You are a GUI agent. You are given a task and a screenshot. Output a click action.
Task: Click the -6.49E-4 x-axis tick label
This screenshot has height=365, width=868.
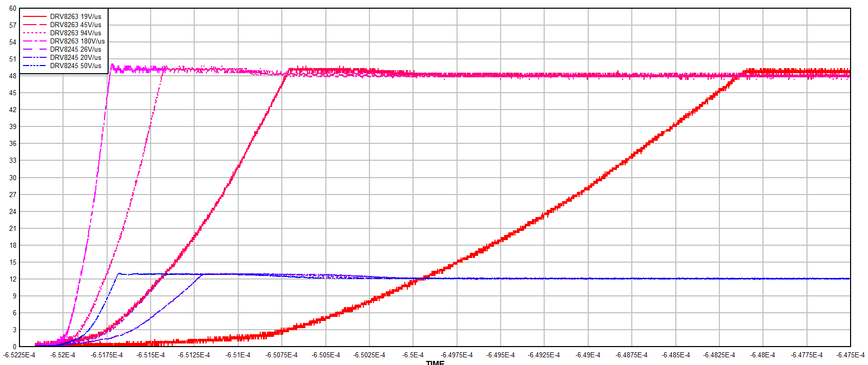click(588, 355)
